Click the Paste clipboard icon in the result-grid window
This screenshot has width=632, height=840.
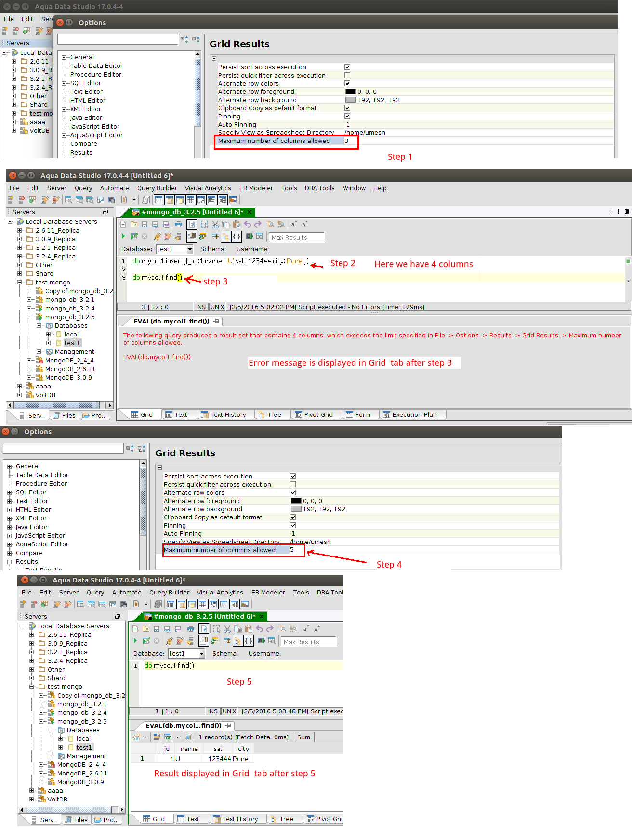coord(249,629)
